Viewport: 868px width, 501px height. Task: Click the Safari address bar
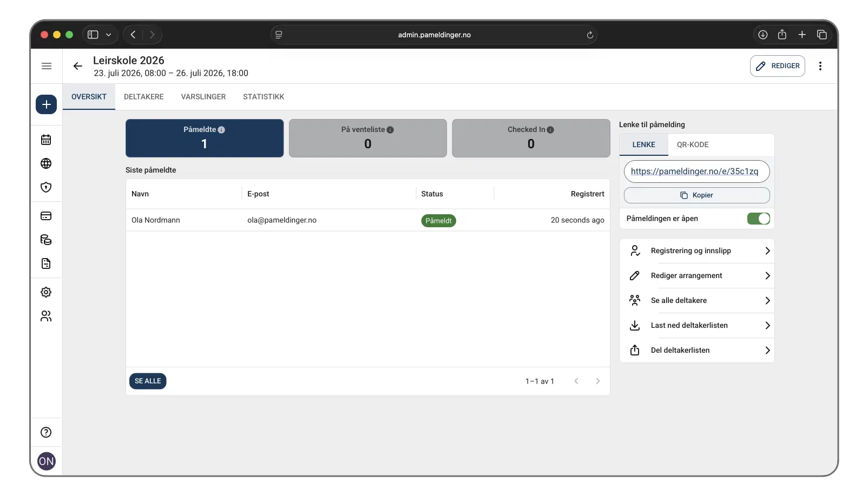(x=434, y=35)
